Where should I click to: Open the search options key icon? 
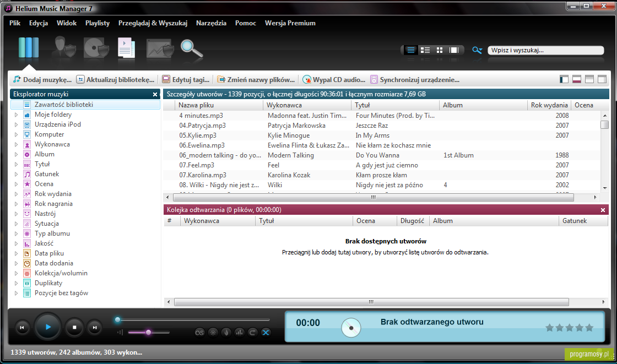(477, 50)
